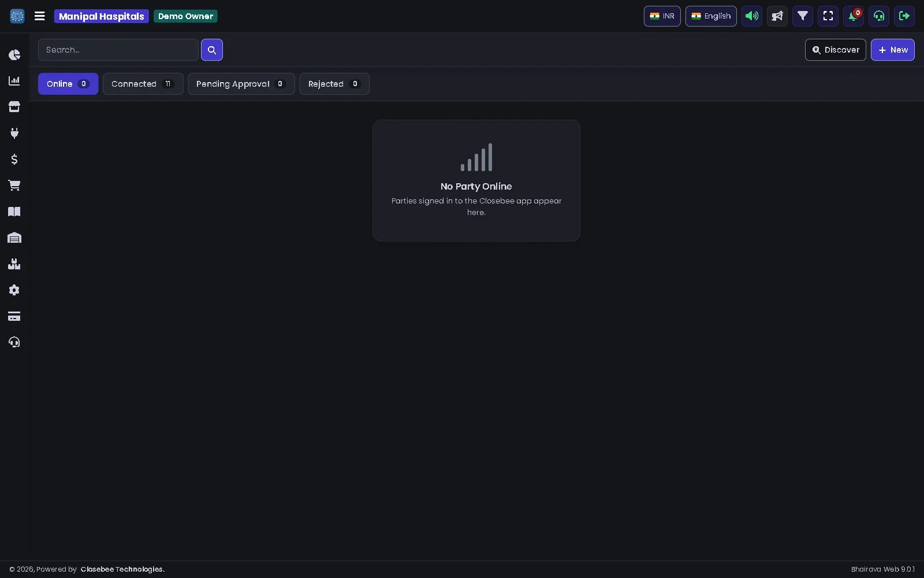Open the warehouse icon in sidebar

[14, 238]
